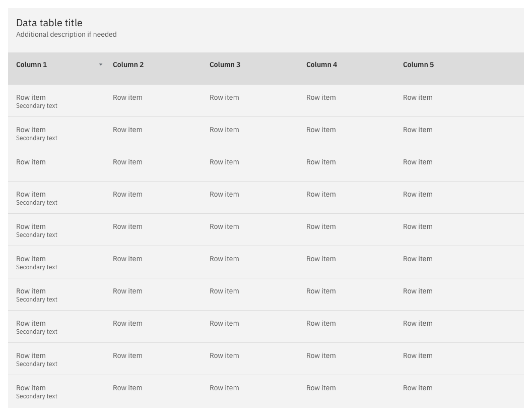Click the "Additional description if needed" text
Image resolution: width=532 pixels, height=417 pixels.
pyautogui.click(x=66, y=34)
